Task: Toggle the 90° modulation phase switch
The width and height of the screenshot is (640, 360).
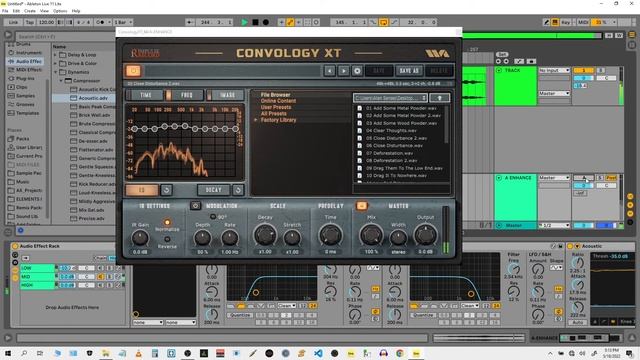Action: click(213, 217)
